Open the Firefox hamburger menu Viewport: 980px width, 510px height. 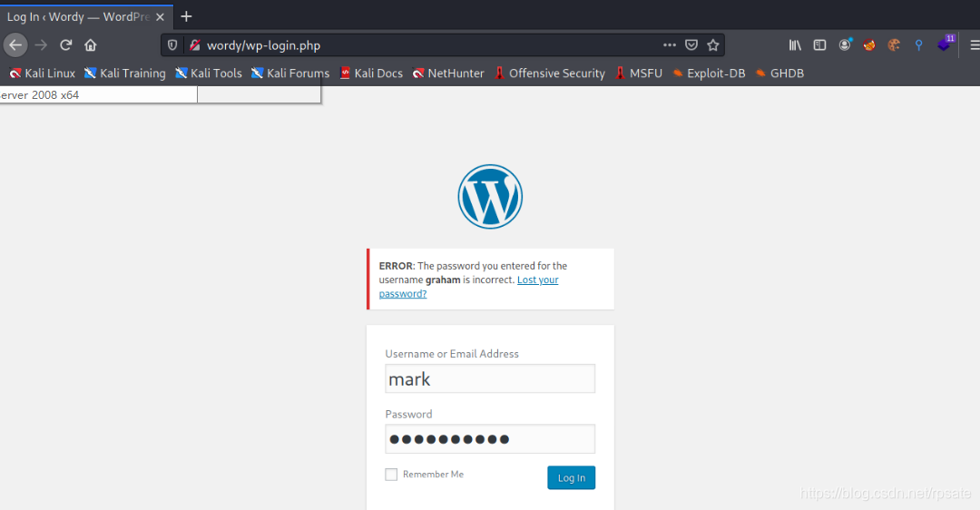coord(975,45)
